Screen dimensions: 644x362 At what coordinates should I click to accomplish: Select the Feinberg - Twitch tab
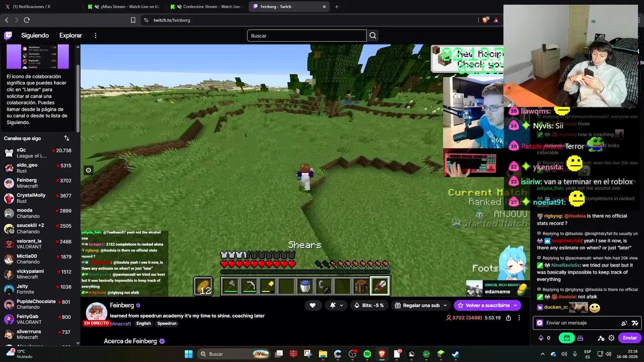(289, 7)
